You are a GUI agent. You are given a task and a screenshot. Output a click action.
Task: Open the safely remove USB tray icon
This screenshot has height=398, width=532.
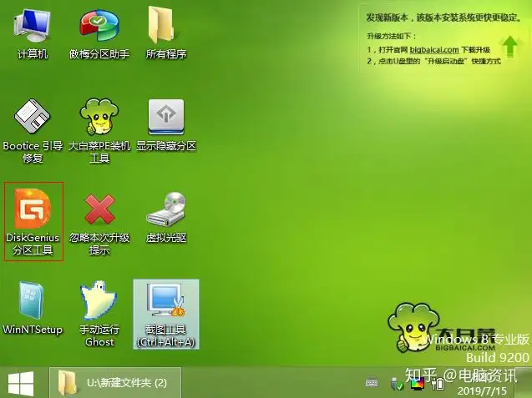tap(396, 384)
